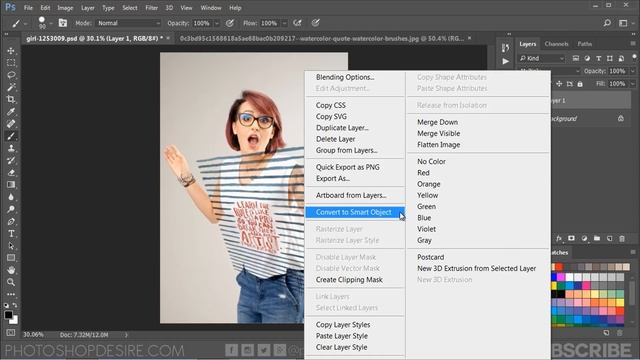Click Add layer style fx button
The width and height of the screenshot is (640, 360).
pos(559,238)
